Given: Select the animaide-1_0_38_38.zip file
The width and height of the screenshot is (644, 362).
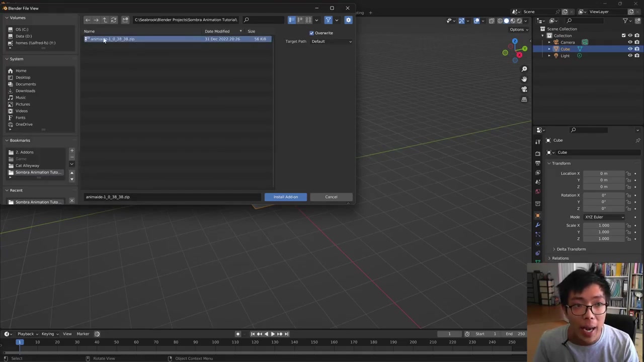Looking at the screenshot, I should click(112, 39).
